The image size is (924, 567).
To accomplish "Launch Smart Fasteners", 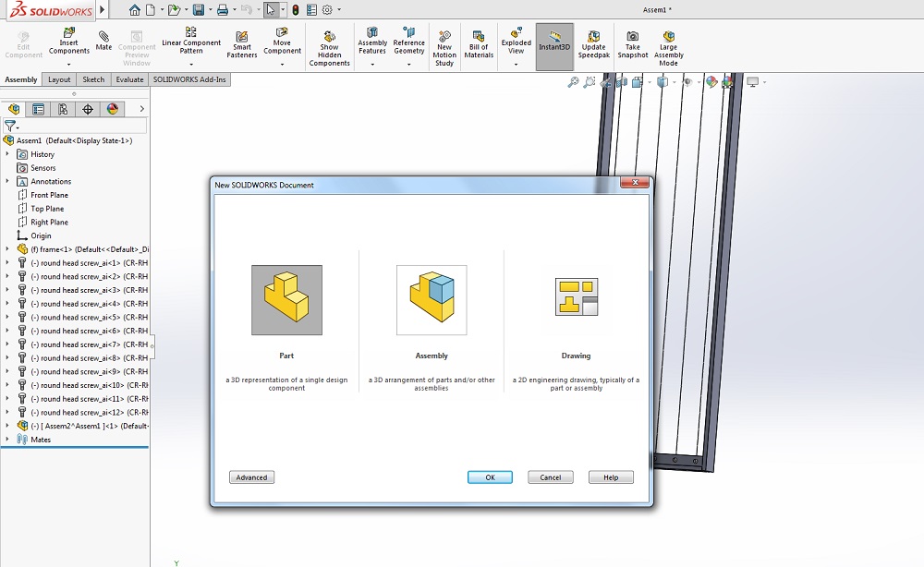I will pyautogui.click(x=241, y=44).
